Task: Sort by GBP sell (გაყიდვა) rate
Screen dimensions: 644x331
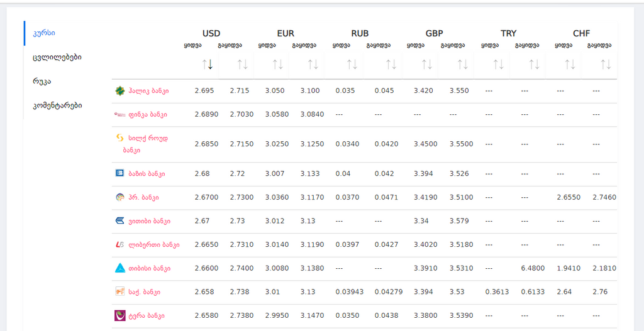Action: coord(462,64)
